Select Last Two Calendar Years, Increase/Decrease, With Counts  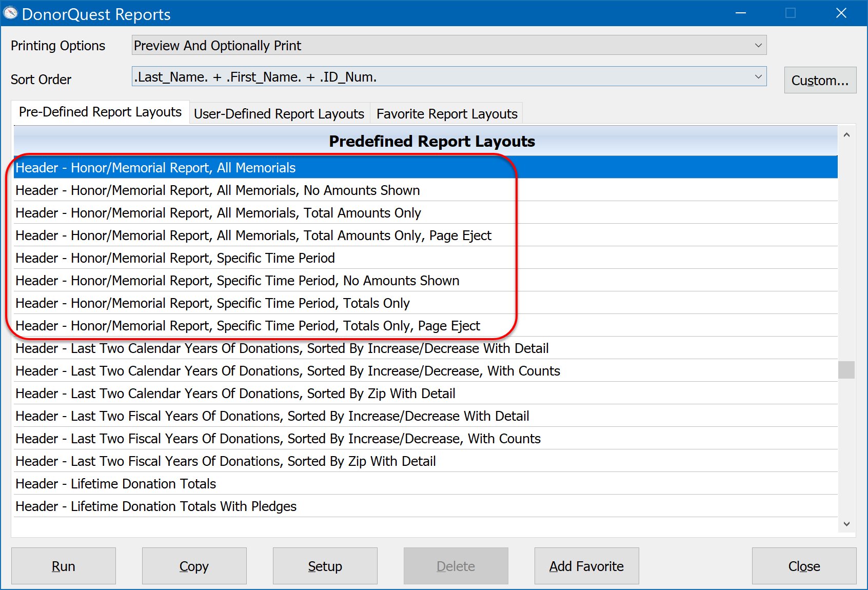(426, 371)
